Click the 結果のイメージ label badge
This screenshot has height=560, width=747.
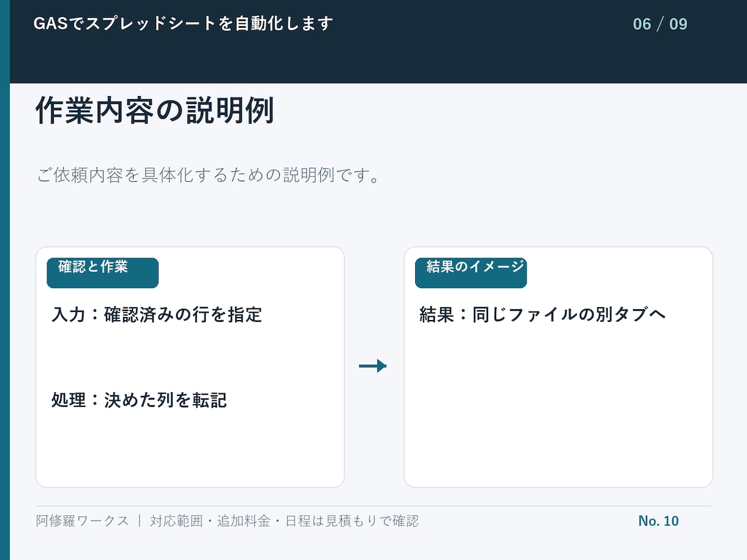coord(471,273)
